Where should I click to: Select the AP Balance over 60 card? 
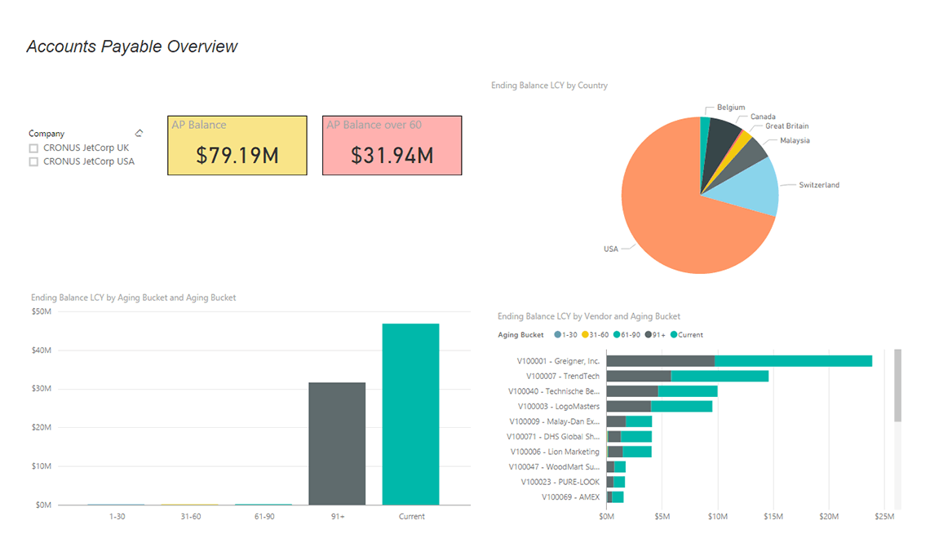point(392,145)
